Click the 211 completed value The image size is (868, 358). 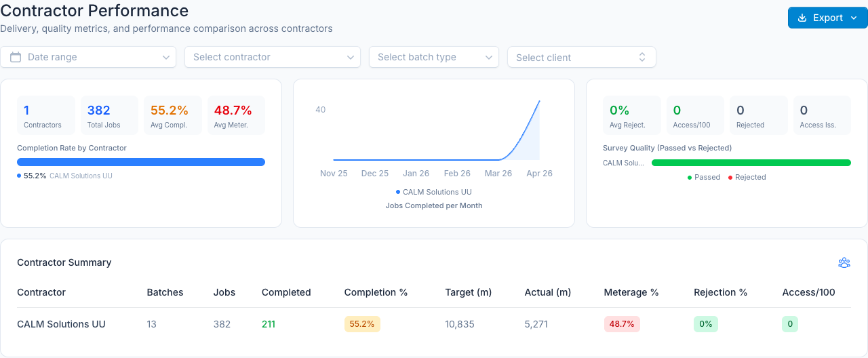click(x=269, y=324)
